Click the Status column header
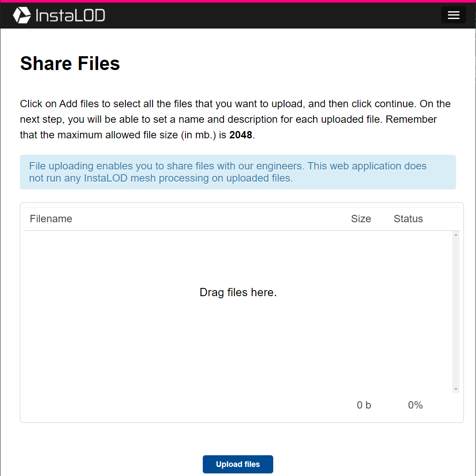Viewport: 476px width, 476px height. tap(408, 219)
